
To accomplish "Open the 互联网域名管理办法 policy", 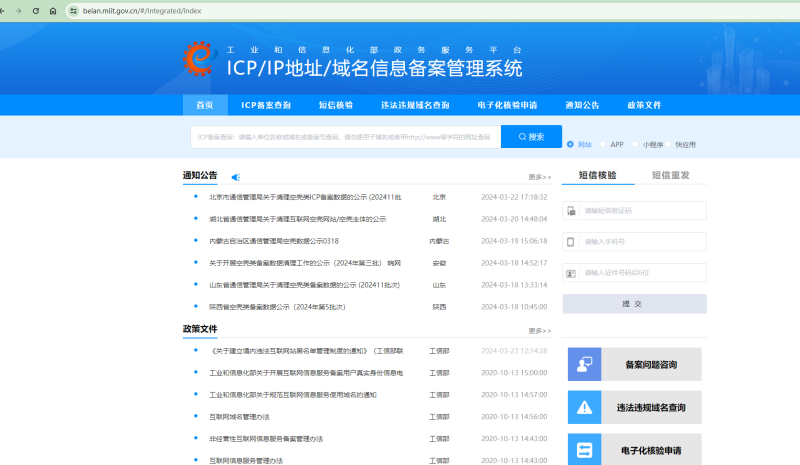I will (x=239, y=417).
